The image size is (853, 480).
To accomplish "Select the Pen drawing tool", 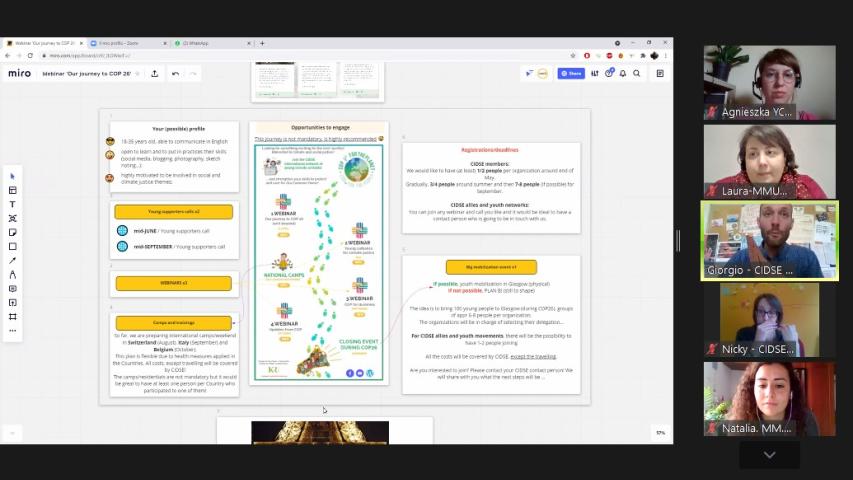I will tap(13, 275).
